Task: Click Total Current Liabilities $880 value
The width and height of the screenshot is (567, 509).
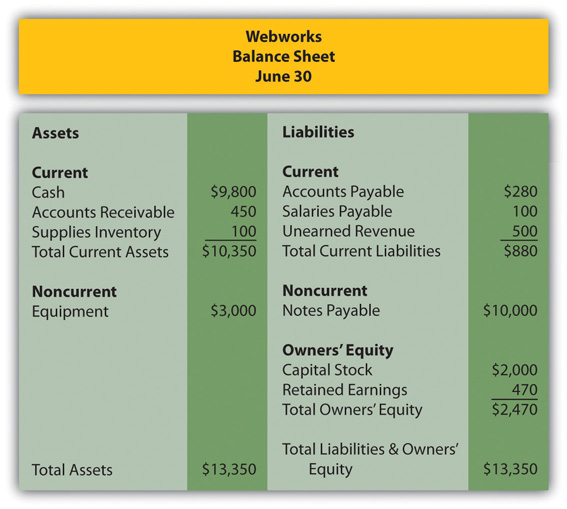Action: tap(521, 251)
